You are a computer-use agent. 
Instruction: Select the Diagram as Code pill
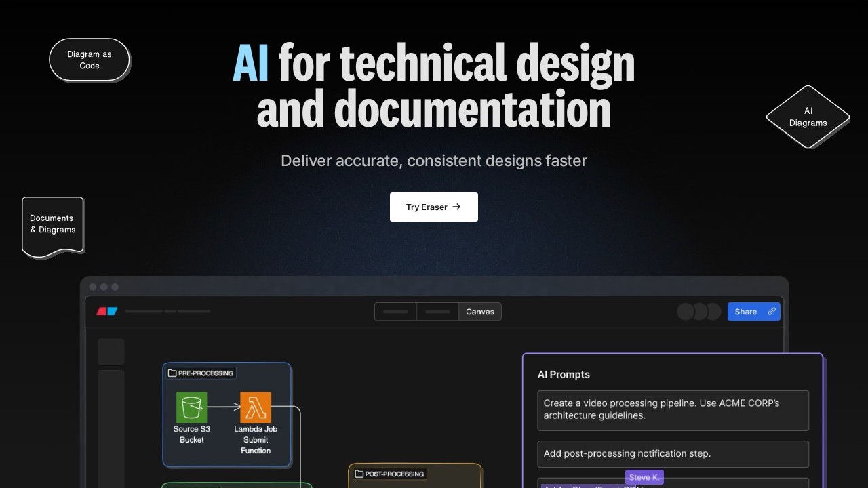[90, 60]
